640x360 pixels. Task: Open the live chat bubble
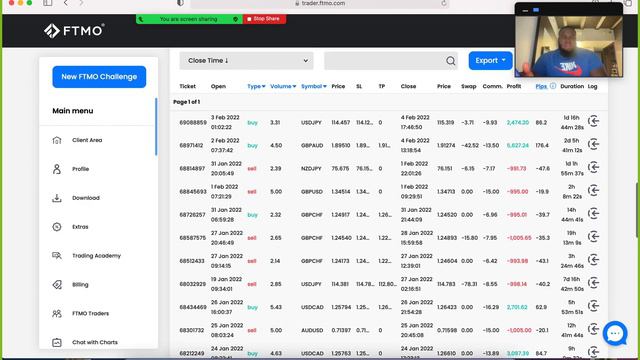point(615,333)
